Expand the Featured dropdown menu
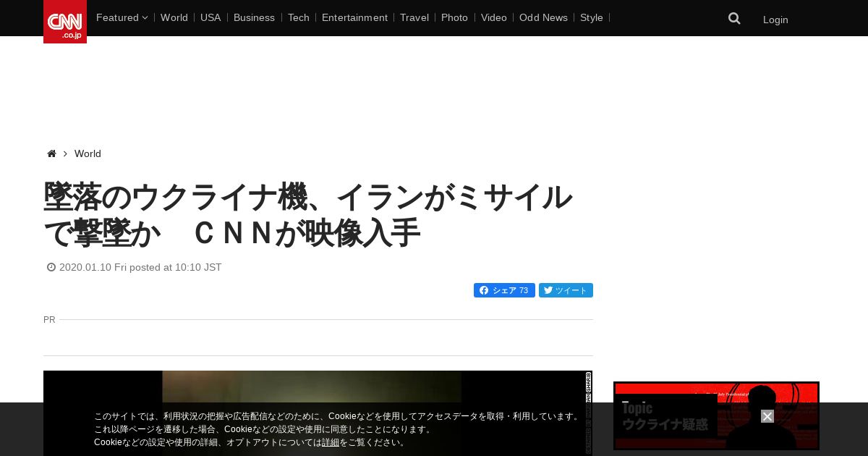 pos(122,17)
